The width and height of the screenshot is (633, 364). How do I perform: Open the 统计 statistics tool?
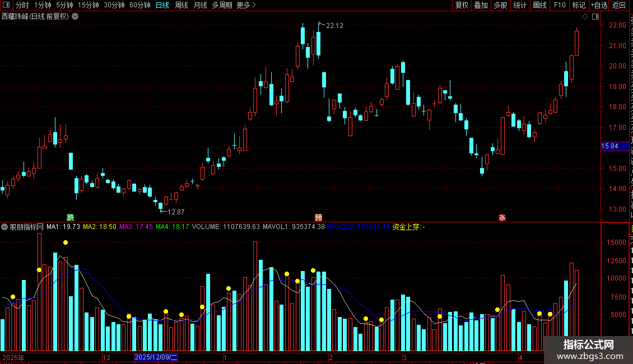pos(520,5)
